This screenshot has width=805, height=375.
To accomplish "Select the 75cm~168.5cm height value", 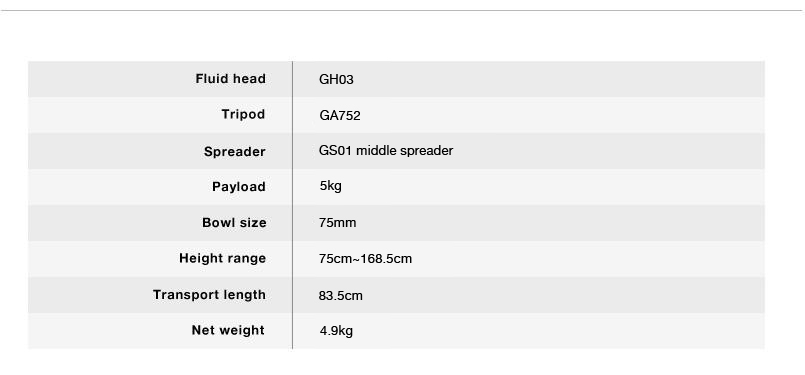I will pos(365,258).
